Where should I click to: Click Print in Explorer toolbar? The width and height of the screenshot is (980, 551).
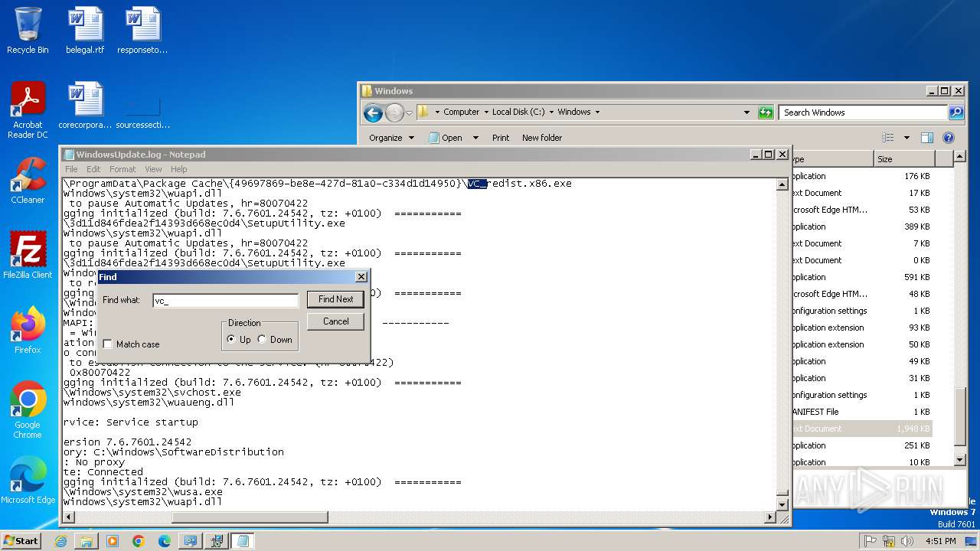click(x=501, y=138)
